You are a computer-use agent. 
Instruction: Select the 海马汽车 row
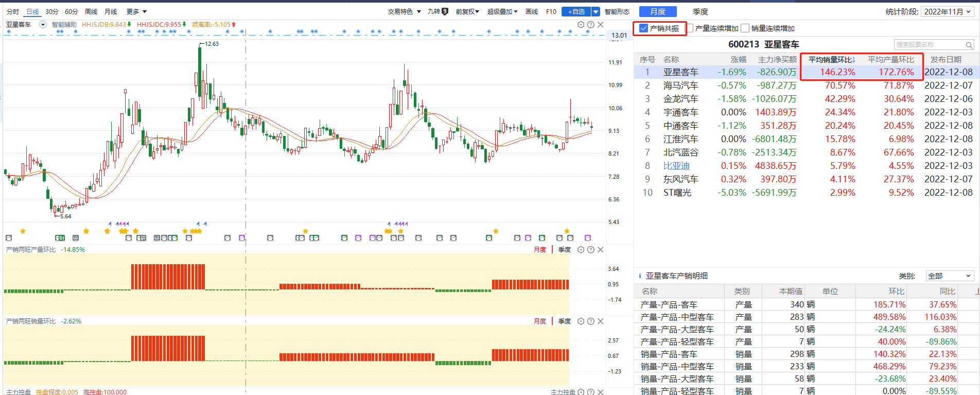[x=807, y=85]
